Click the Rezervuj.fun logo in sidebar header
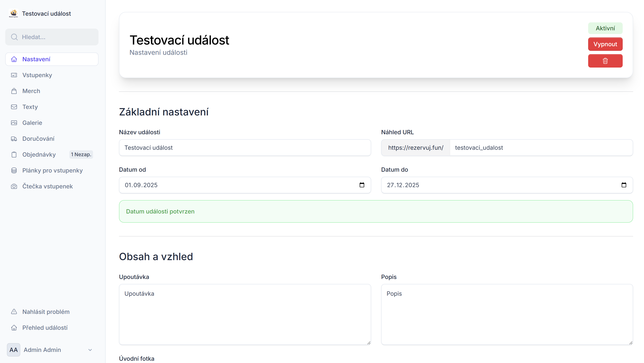644x363 pixels. [x=14, y=14]
